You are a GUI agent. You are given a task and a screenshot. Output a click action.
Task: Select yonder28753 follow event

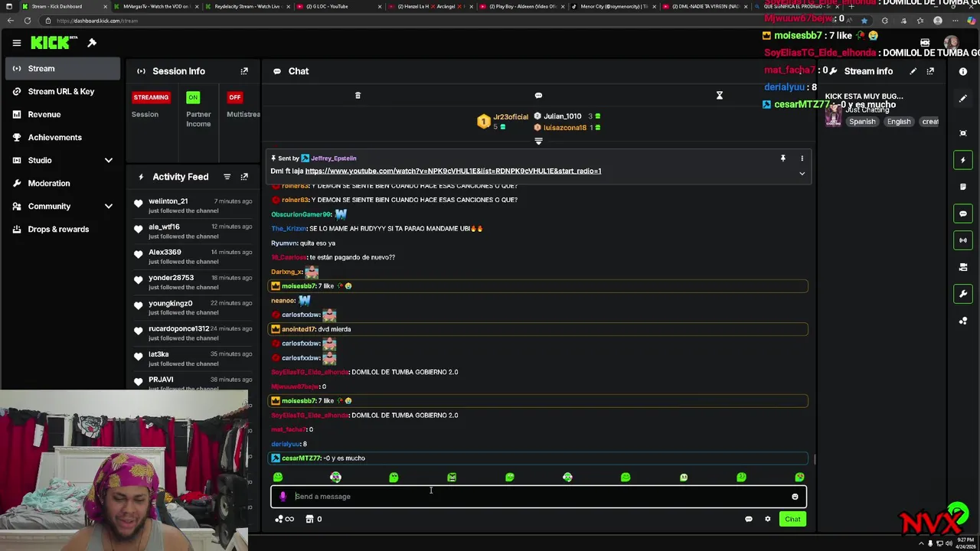(x=194, y=282)
